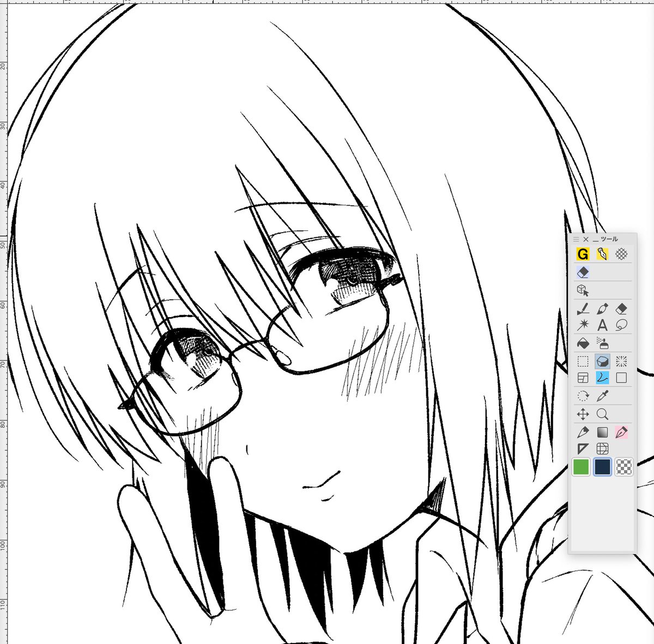The image size is (654, 644).
Task: Select the four-arrow move tool
Action: [x=583, y=414]
